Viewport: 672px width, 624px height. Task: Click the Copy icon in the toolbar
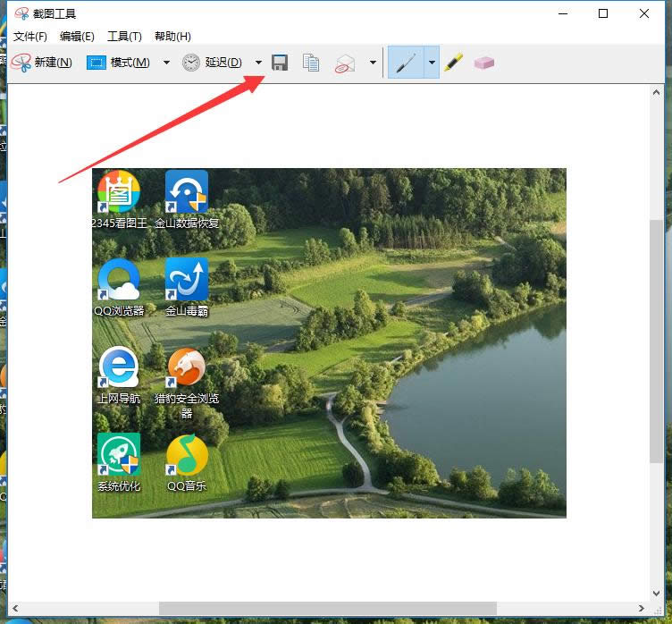311,63
